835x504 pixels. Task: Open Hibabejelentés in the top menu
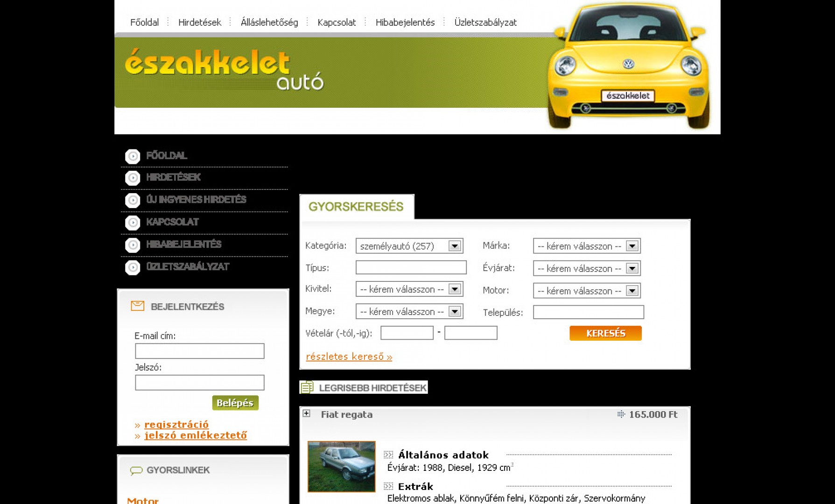pyautogui.click(x=405, y=22)
